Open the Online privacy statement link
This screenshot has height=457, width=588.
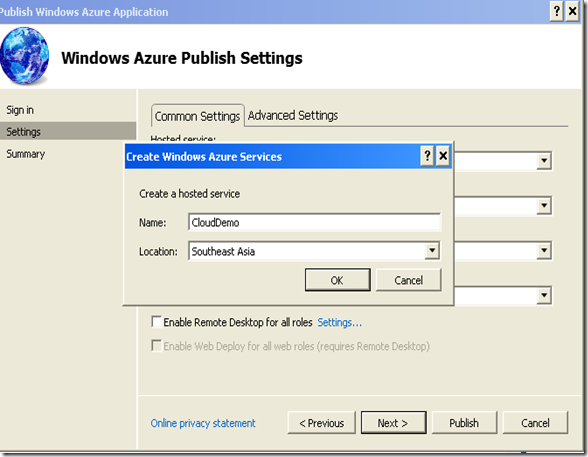tap(203, 423)
